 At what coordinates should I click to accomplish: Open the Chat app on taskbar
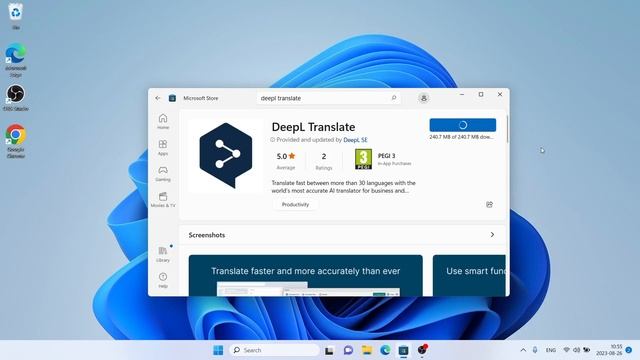(x=348, y=350)
